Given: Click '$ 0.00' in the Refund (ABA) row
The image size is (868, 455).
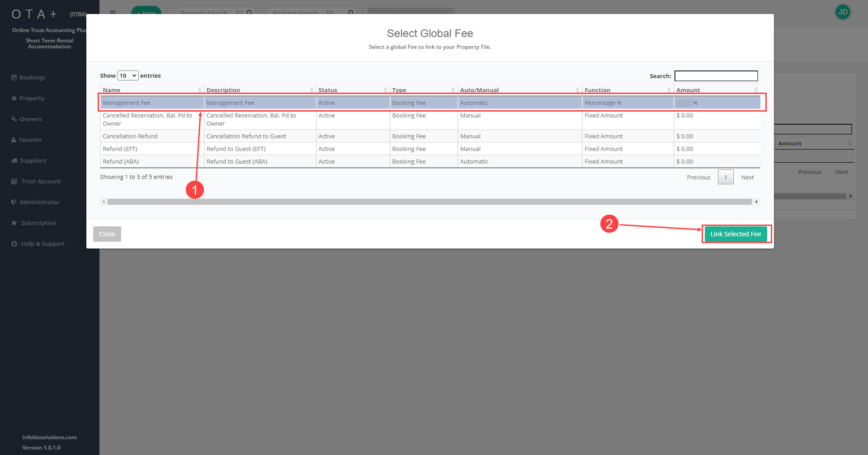Looking at the screenshot, I should tap(684, 162).
